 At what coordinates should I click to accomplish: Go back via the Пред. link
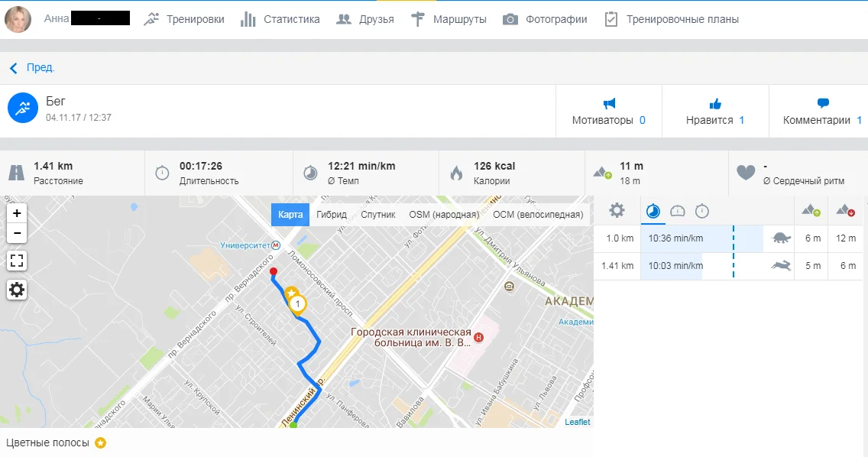[32, 67]
